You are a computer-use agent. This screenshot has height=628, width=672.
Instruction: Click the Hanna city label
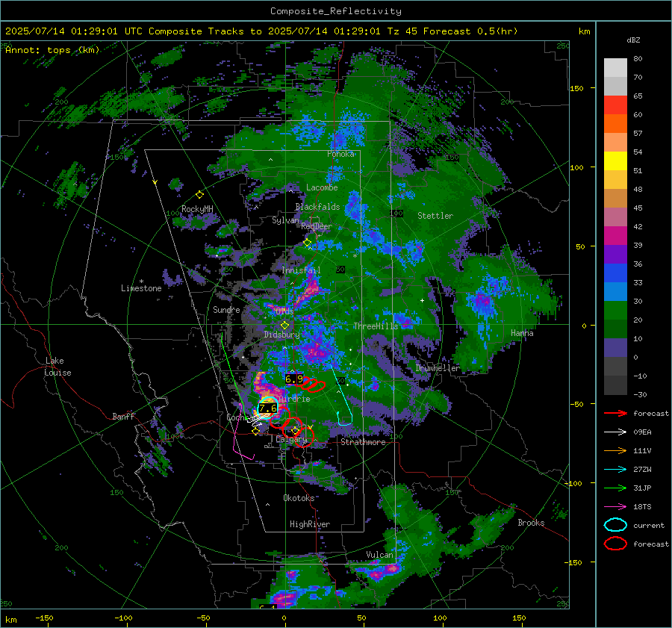[x=522, y=333]
